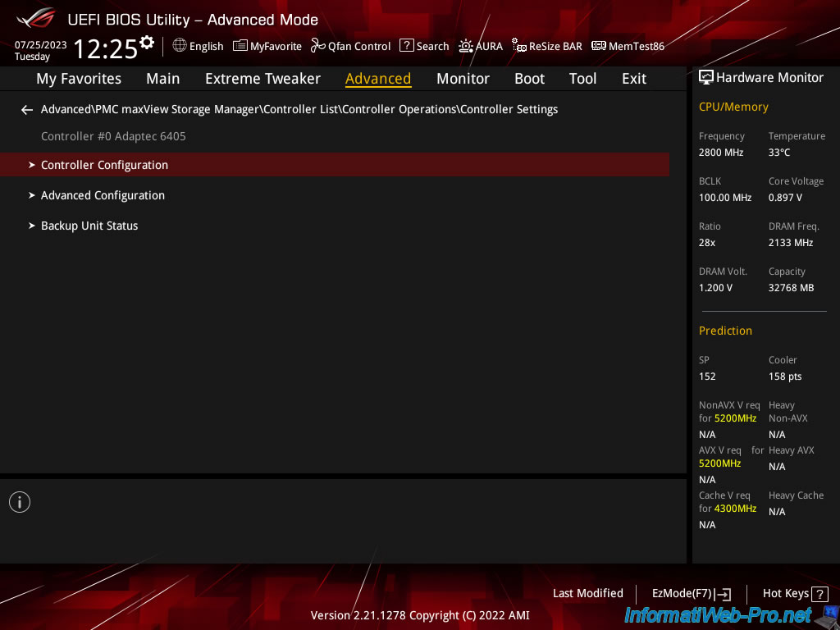This screenshot has width=840, height=630.
Task: Open the Search function
Action: tap(433, 47)
